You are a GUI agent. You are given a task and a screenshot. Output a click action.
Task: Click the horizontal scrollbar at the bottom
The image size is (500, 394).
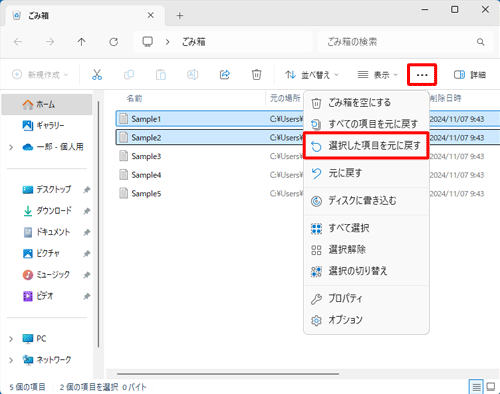(x=228, y=374)
